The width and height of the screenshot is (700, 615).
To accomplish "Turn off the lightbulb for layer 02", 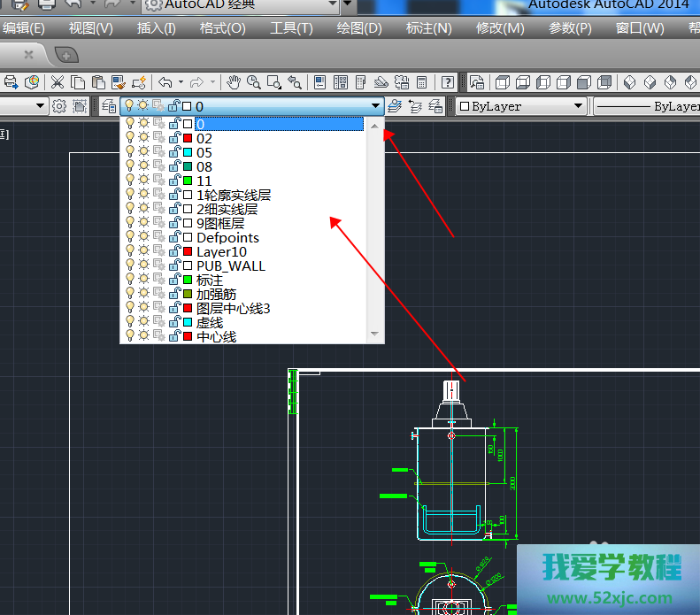I will (x=129, y=139).
